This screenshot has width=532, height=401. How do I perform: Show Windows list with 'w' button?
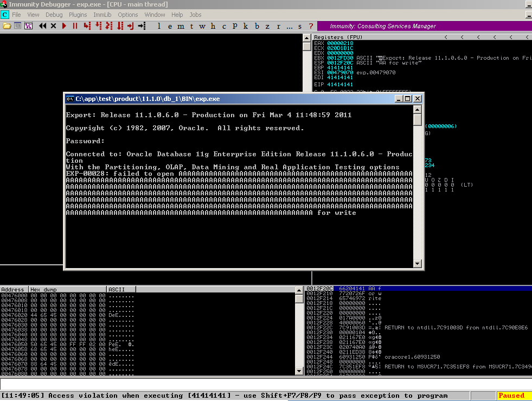(202, 26)
